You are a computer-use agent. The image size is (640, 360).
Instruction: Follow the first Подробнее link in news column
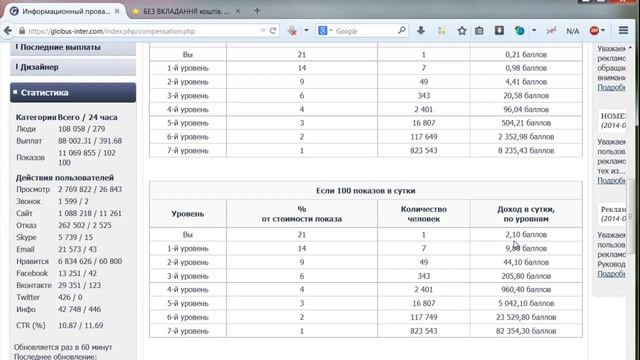(x=611, y=87)
